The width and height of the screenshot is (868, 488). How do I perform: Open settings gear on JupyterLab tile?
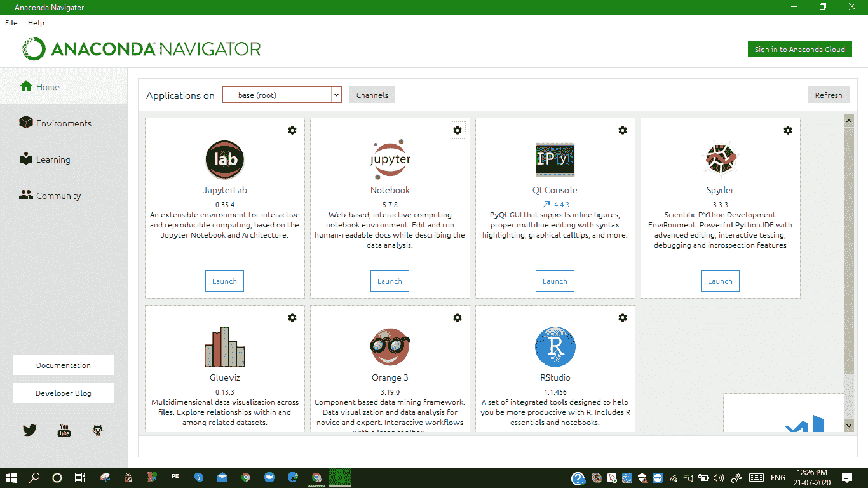click(x=292, y=130)
